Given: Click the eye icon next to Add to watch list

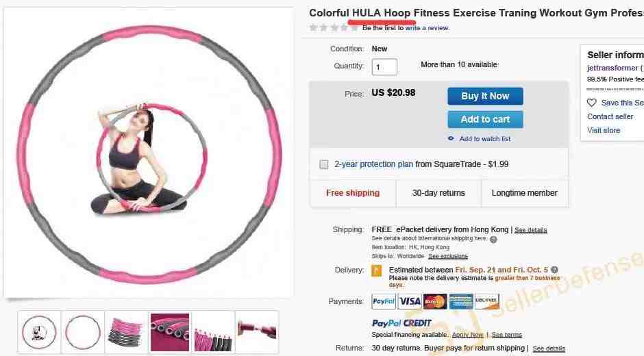Looking at the screenshot, I should [x=451, y=139].
